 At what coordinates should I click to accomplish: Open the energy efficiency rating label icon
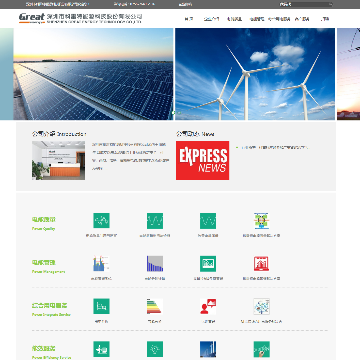pyautogui.click(x=155, y=306)
